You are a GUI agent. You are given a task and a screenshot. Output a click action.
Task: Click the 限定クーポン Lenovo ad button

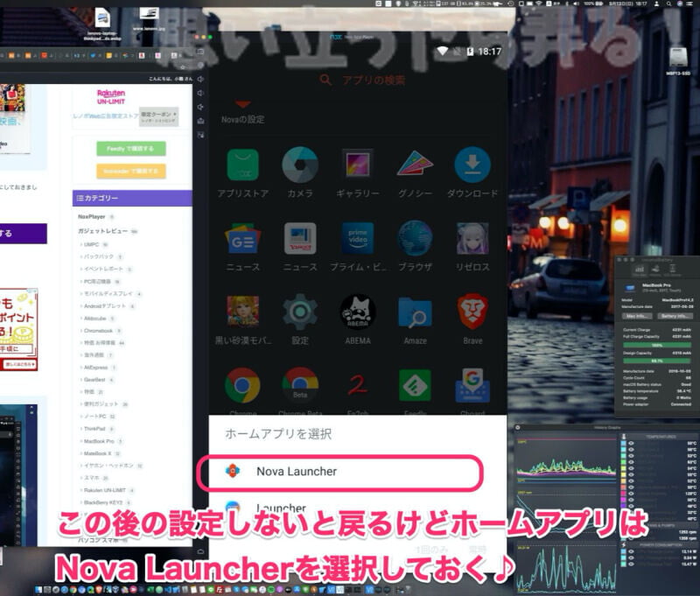pos(159,116)
